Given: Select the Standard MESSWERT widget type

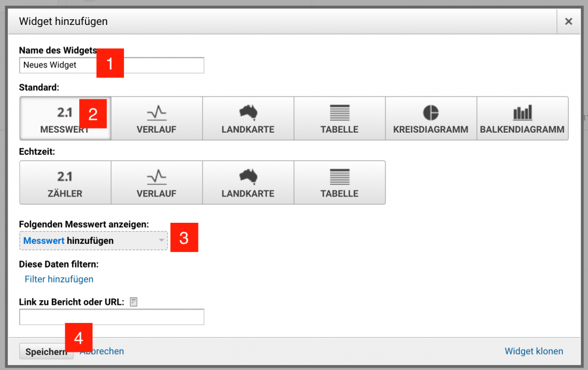Looking at the screenshot, I should (x=65, y=119).
